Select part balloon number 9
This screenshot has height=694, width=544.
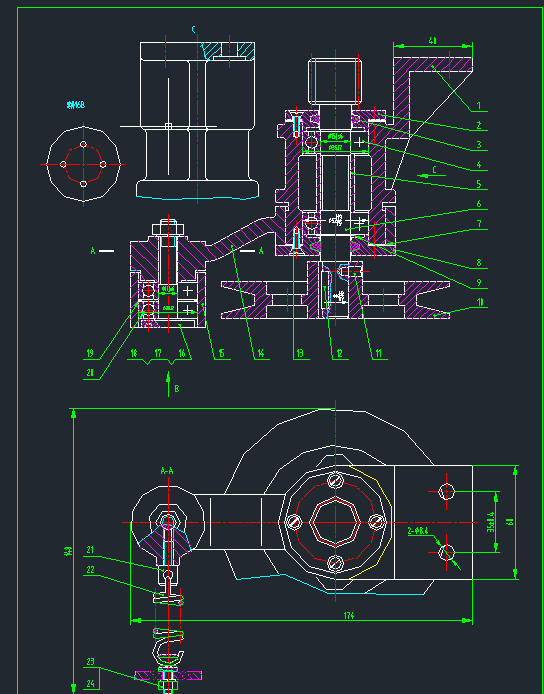coord(479,283)
